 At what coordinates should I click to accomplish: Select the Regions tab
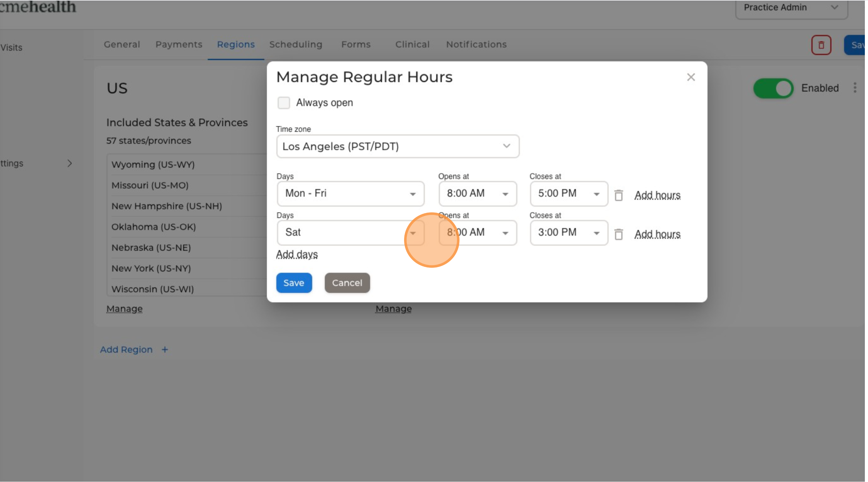point(235,44)
